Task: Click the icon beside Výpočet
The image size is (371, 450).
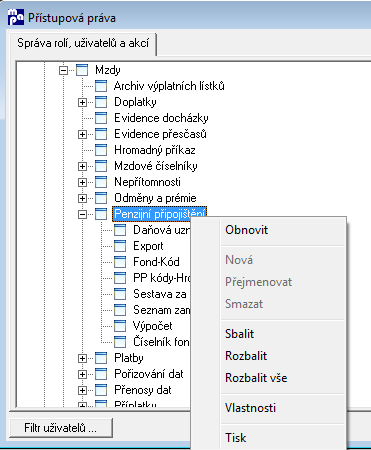Action: [x=120, y=326]
